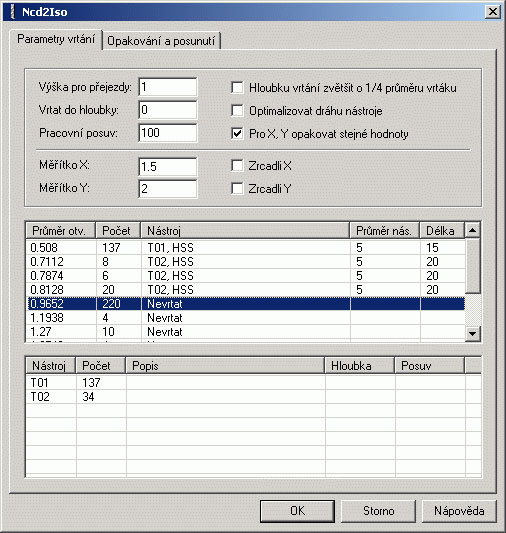Confirm with the OK button
Screen dimensions: 506x533
point(297,511)
